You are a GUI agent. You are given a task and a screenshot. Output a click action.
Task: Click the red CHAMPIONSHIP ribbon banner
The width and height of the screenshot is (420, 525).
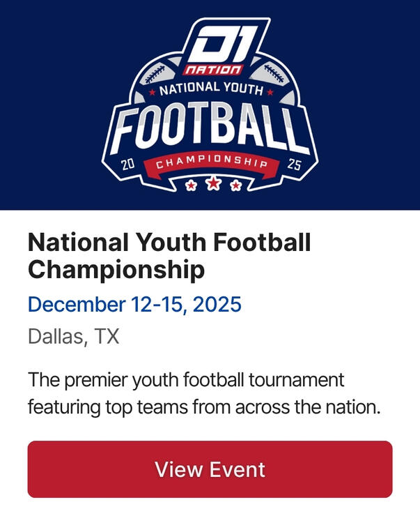(211, 163)
